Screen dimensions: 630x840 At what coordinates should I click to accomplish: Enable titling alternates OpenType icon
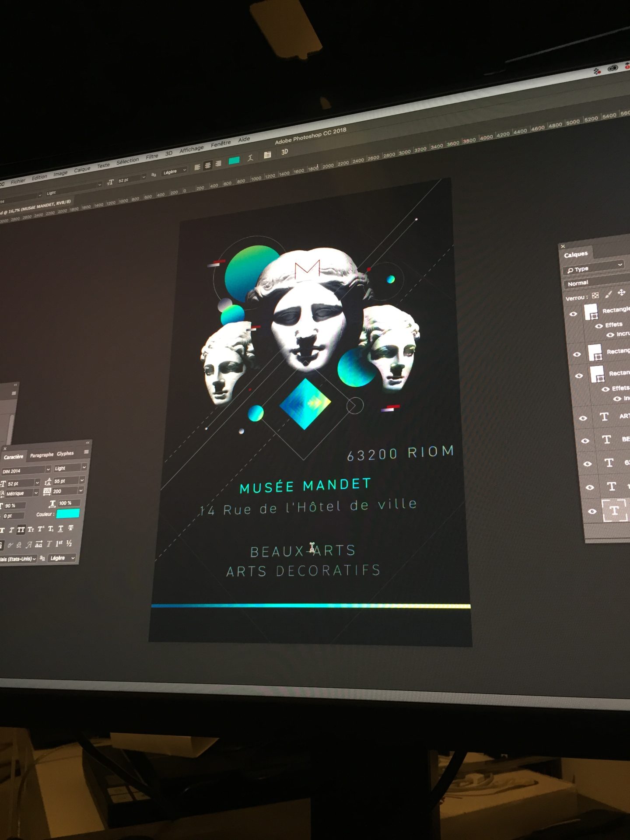49,544
